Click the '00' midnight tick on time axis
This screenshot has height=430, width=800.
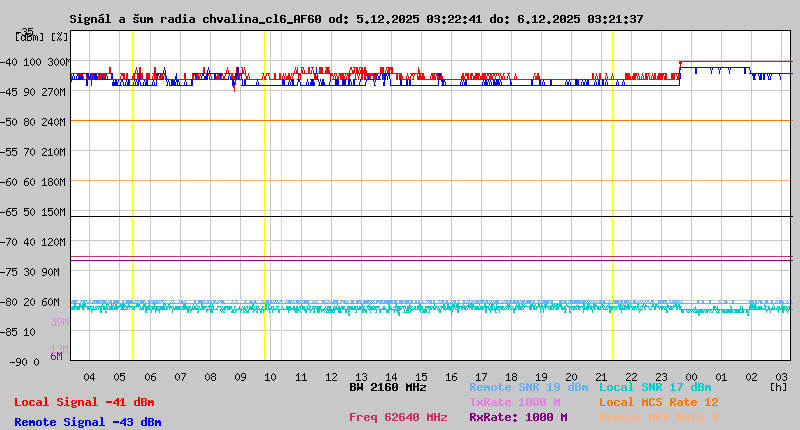point(692,376)
